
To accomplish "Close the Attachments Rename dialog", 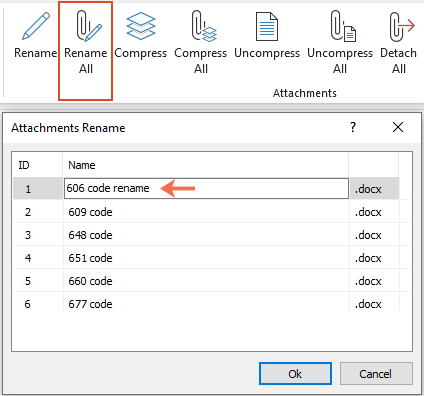I will point(398,127).
